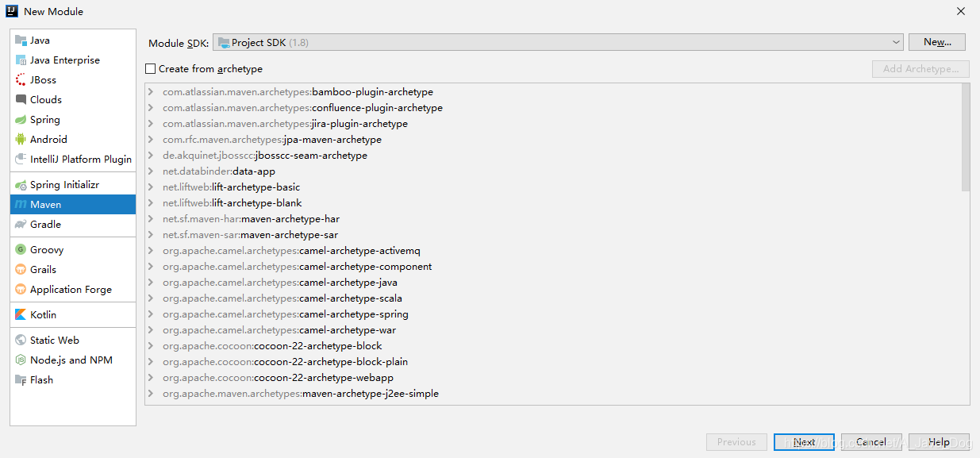Select cocoon-22-archetype-block row
Screen dimensions: 980x458
(x=552, y=346)
